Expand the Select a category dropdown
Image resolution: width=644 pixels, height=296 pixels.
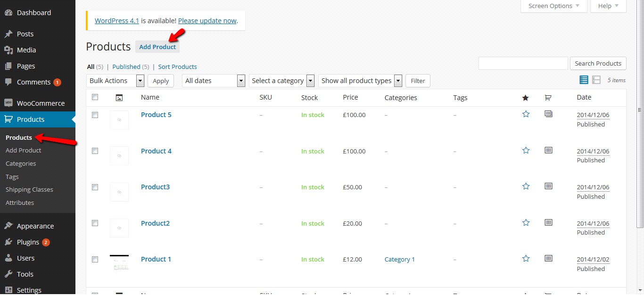coord(282,81)
